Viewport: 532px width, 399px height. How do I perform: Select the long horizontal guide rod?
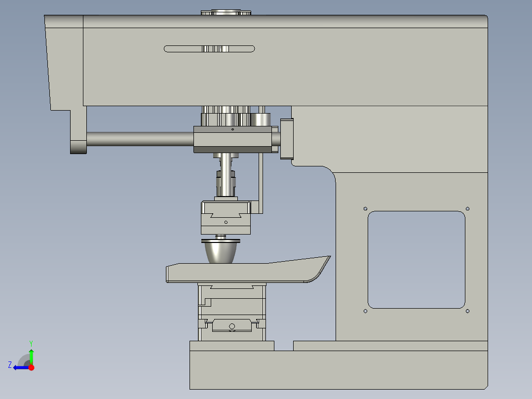pos(140,139)
